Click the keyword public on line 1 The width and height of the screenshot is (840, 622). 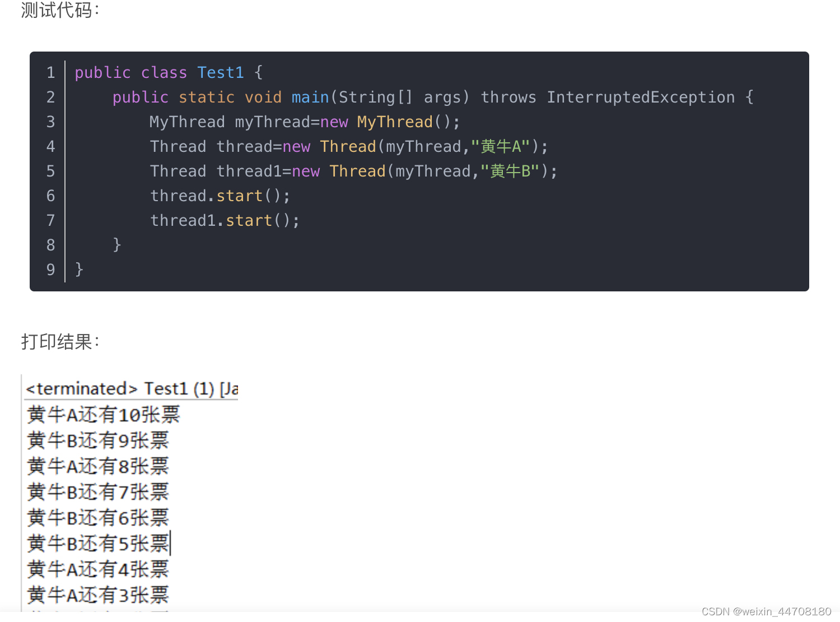tap(102, 72)
